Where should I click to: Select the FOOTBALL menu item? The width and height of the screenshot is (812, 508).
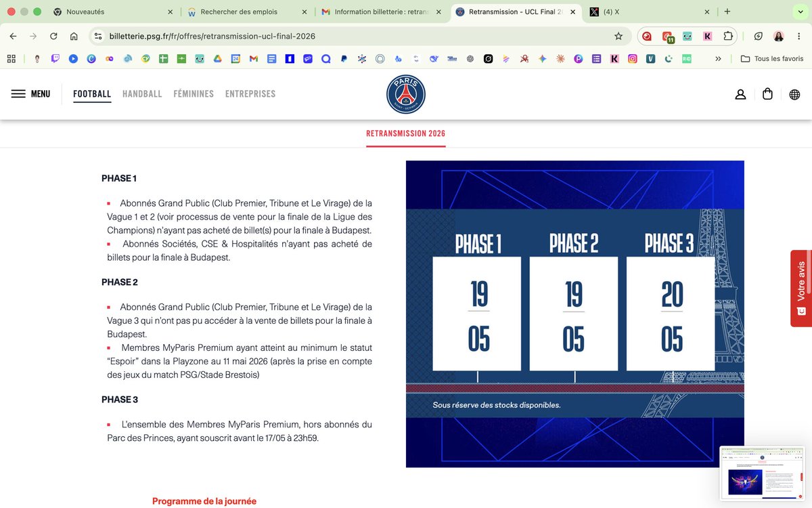point(92,94)
